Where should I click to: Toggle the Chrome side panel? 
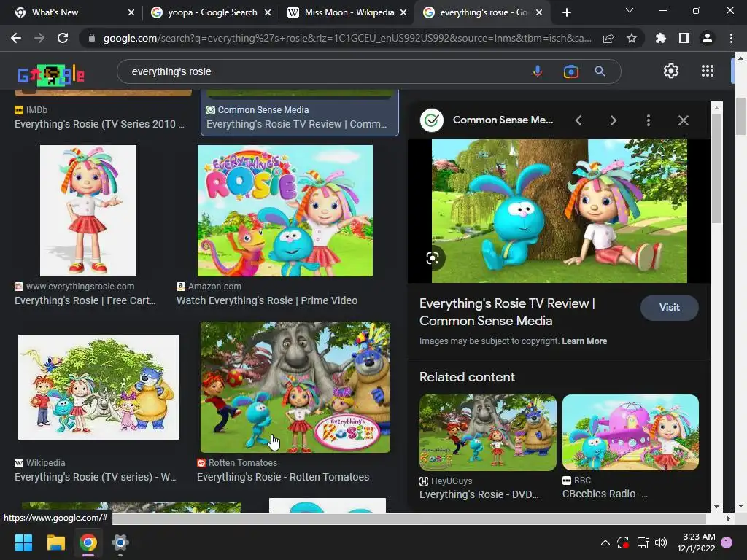point(684,38)
